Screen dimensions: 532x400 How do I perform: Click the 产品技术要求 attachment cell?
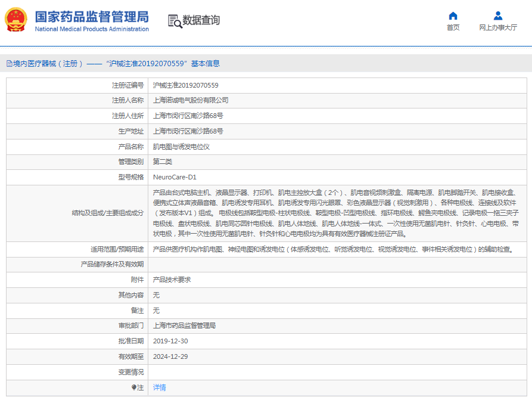(172, 279)
